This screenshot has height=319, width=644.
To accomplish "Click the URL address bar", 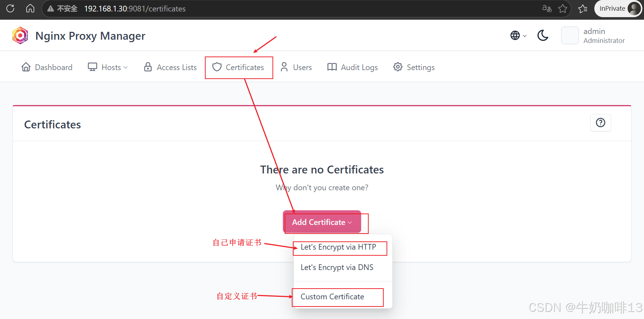I will click(306, 9).
